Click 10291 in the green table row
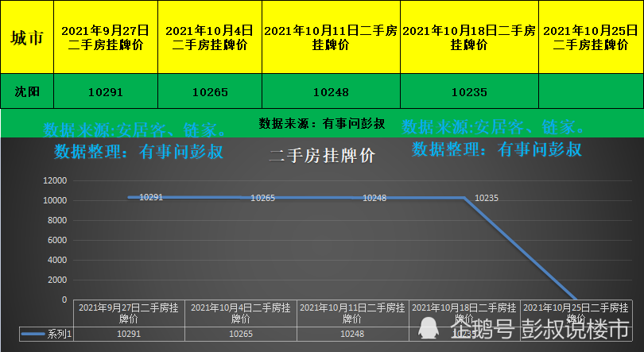Viewport: 644px width, 352px height. (x=106, y=92)
